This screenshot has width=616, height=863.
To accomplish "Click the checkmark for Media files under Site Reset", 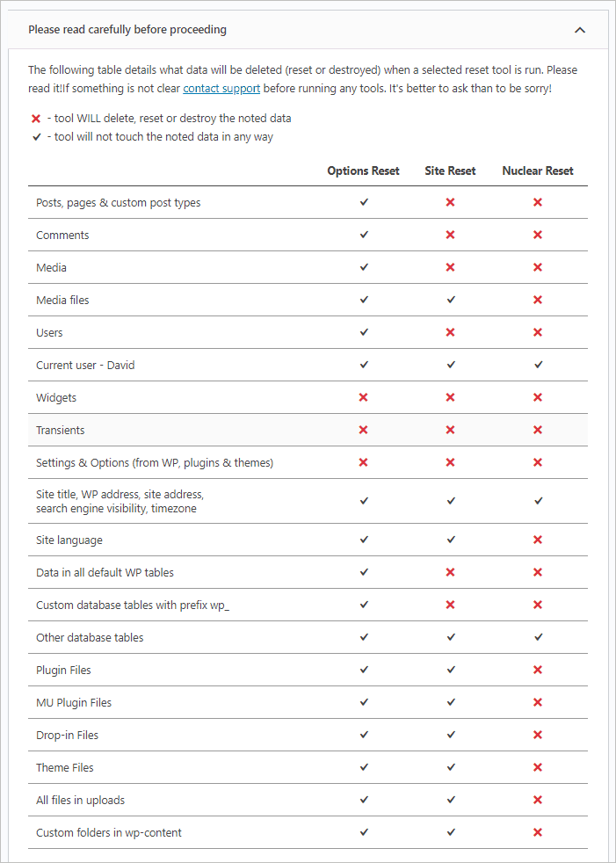I will coord(450,300).
